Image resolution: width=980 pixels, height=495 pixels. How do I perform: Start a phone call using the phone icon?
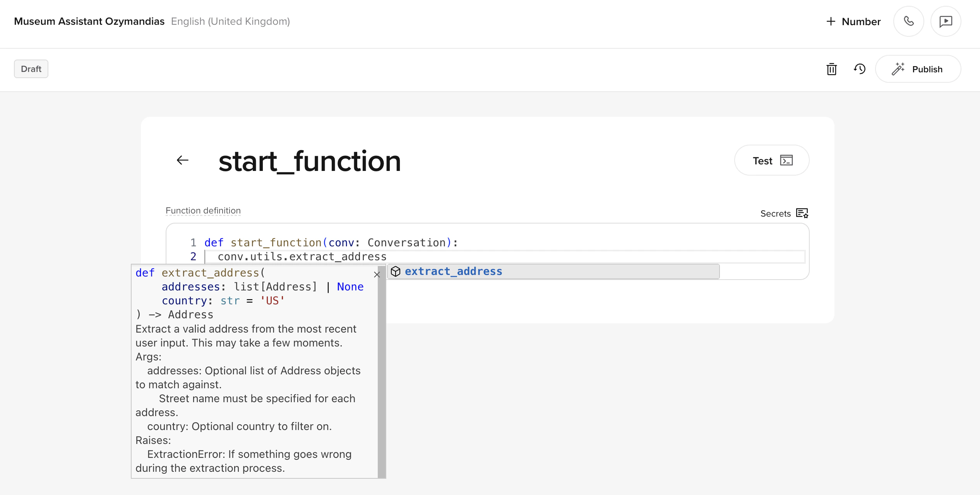pyautogui.click(x=909, y=21)
